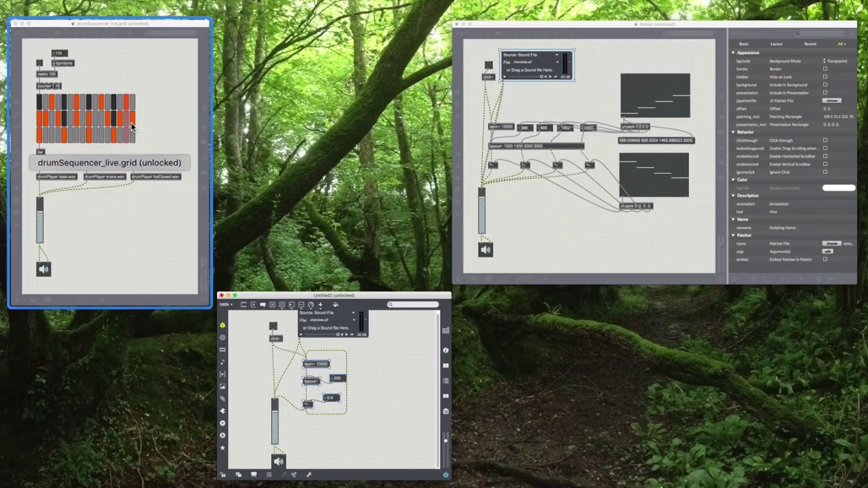Click the gain slider in the Untitled2 patcher
The image size is (868, 488).
coord(275,422)
